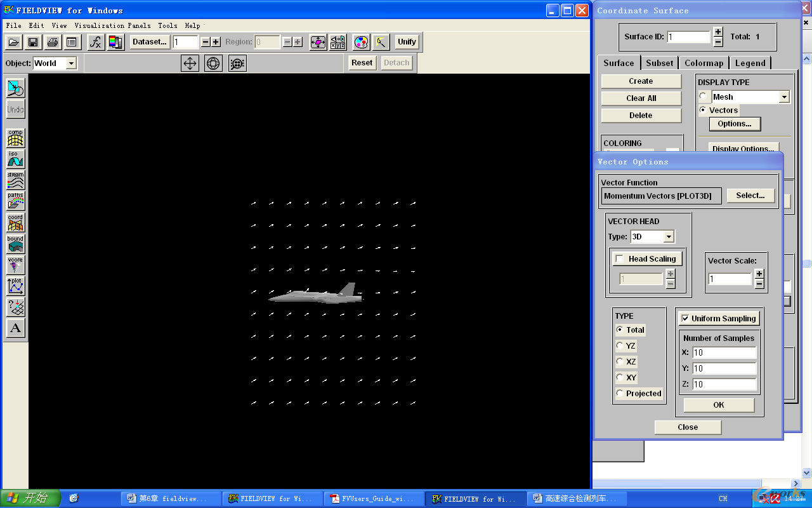
Task: Select the Annotation text tool
Action: (x=15, y=328)
